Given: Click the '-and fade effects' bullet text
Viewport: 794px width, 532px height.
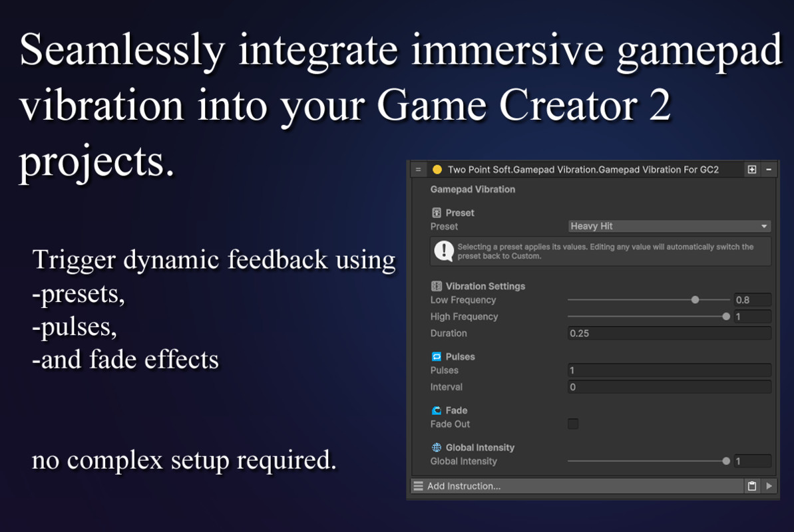Looking at the screenshot, I should 125,360.
